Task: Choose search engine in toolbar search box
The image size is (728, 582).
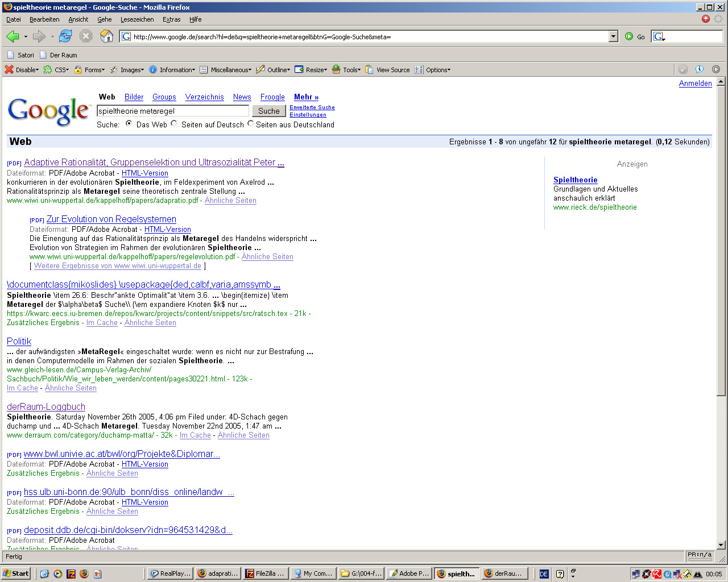Action: coord(660,36)
